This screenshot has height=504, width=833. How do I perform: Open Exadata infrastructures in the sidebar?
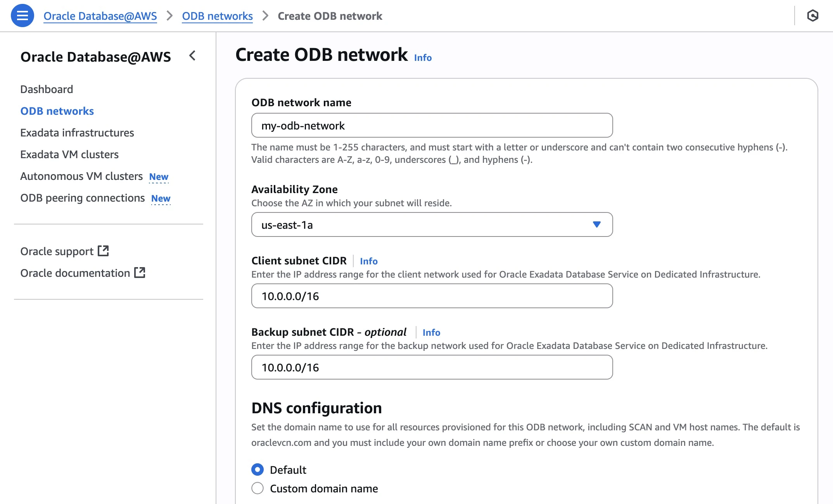pyautogui.click(x=77, y=133)
